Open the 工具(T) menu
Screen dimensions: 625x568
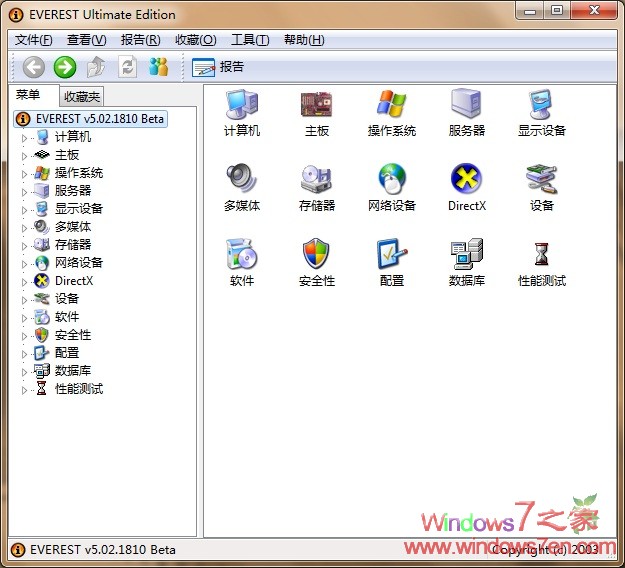[250, 40]
